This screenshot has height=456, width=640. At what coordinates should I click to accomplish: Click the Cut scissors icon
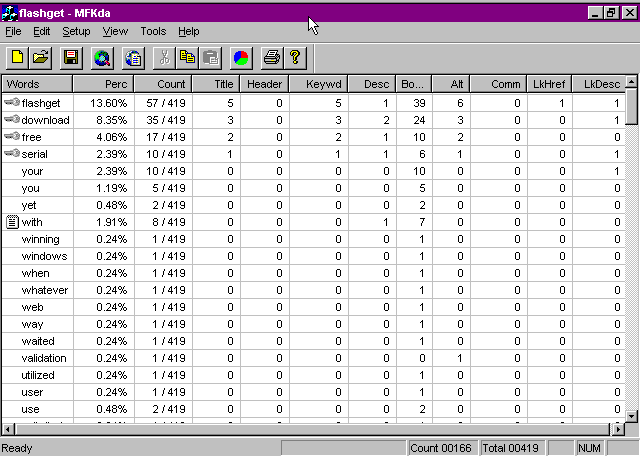tap(164, 58)
